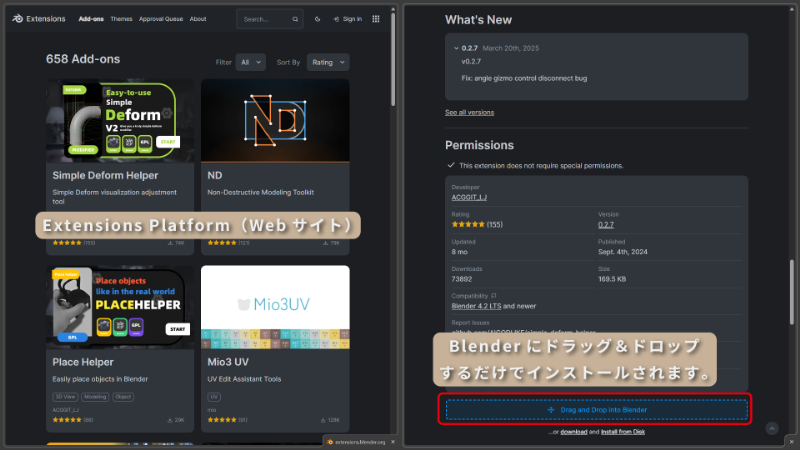Click the Downloads value 73892
Screen dimensions: 800x450
461,279
